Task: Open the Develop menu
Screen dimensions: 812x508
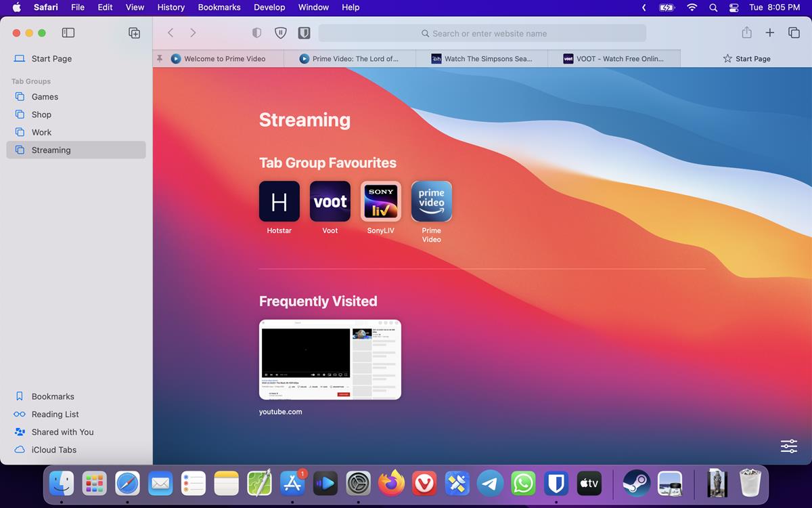Action: [269, 7]
